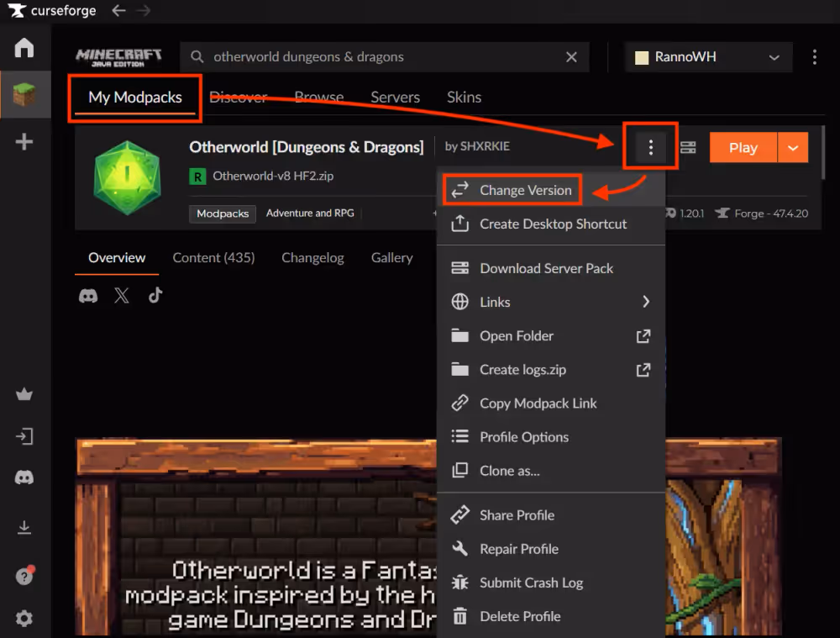Add a new game with plus icon
Screen dimensions: 840x638
pyautogui.click(x=24, y=141)
